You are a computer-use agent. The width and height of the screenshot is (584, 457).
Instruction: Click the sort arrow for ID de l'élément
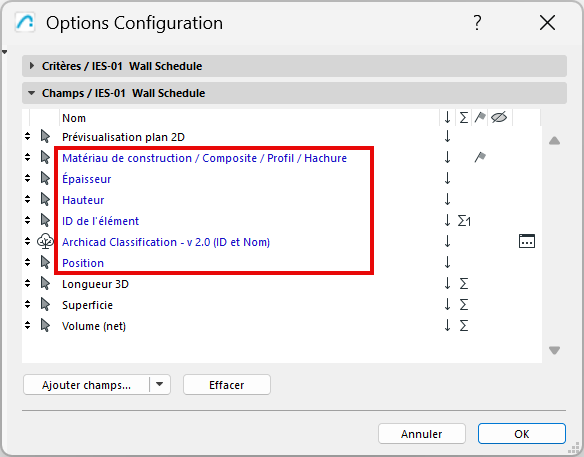point(447,220)
